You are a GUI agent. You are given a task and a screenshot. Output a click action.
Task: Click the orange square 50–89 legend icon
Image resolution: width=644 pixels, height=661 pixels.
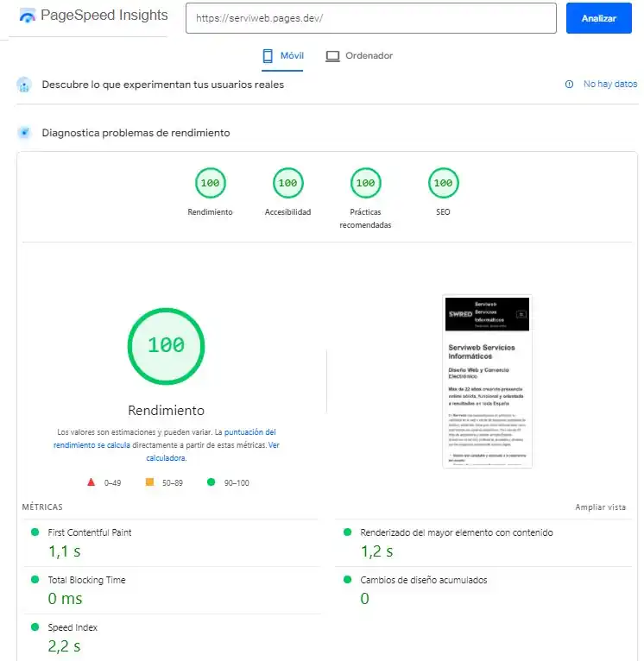(x=149, y=482)
